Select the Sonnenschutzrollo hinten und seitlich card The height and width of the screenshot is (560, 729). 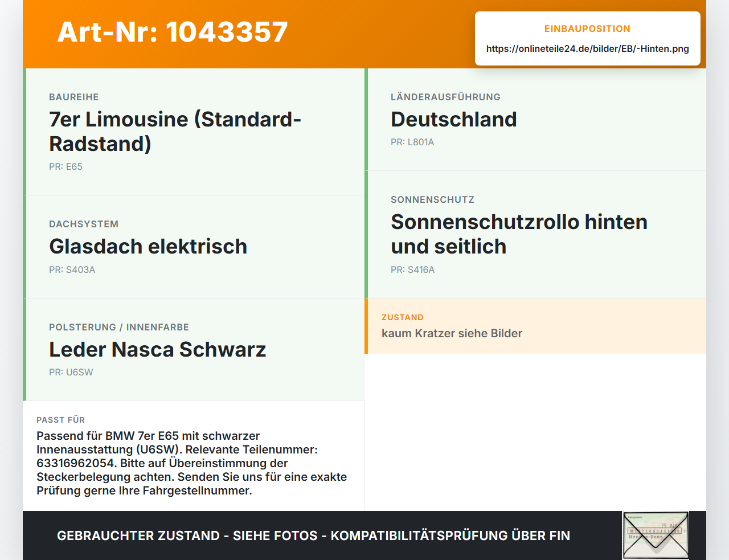click(535, 234)
